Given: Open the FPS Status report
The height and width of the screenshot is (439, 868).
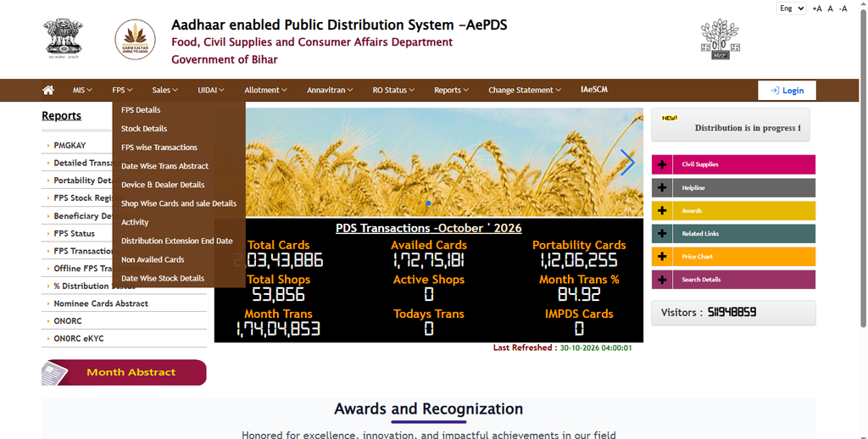Looking at the screenshot, I should pyautogui.click(x=75, y=234).
